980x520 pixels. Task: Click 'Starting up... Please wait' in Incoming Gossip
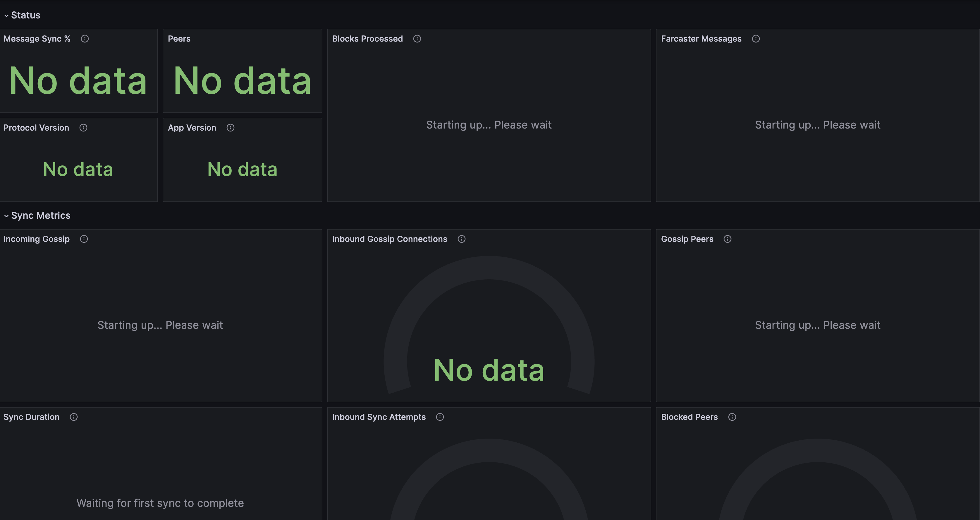[x=160, y=325]
